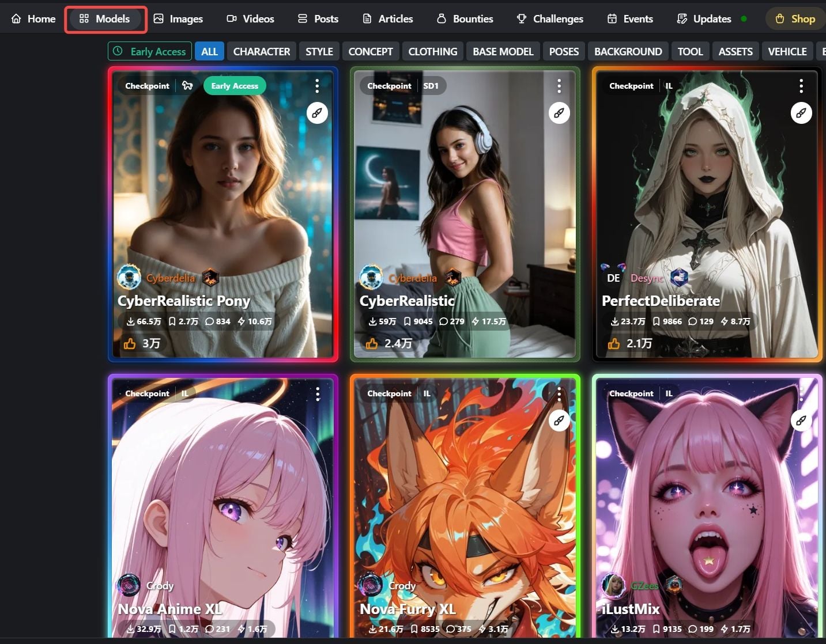Open the Posts section
This screenshot has width=826, height=644.
click(318, 18)
